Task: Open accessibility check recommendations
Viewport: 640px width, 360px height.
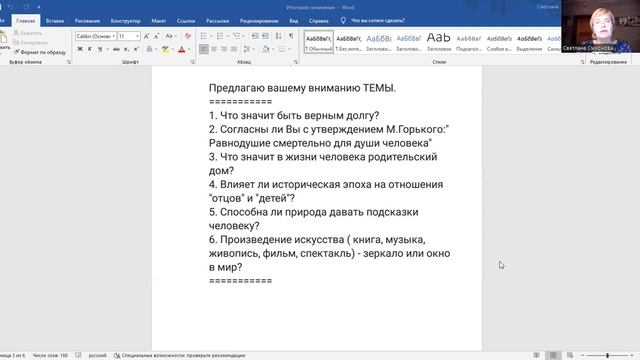Action: tap(180, 356)
